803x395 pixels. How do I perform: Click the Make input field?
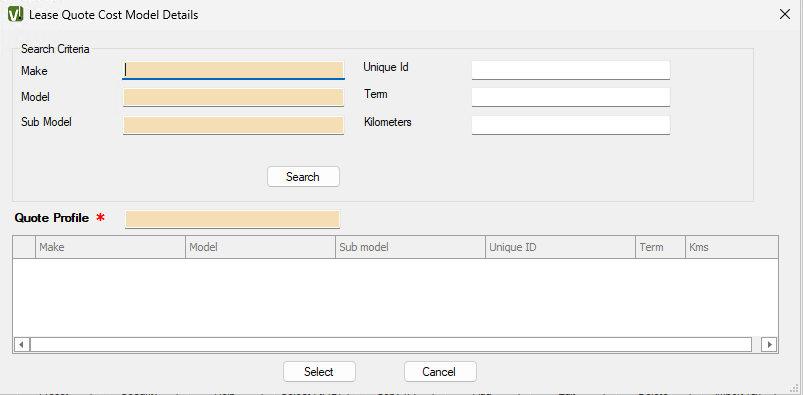234,70
